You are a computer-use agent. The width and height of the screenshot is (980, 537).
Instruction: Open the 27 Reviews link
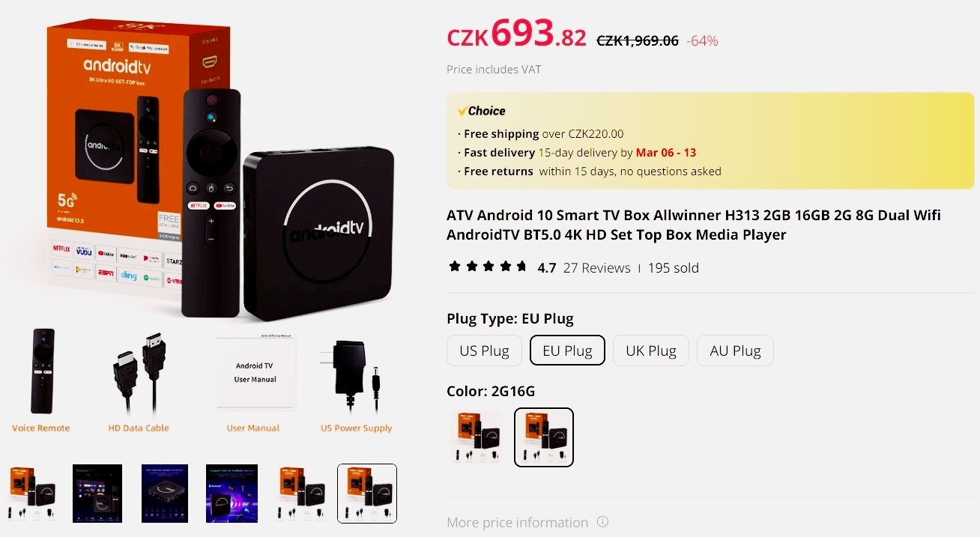tap(596, 267)
